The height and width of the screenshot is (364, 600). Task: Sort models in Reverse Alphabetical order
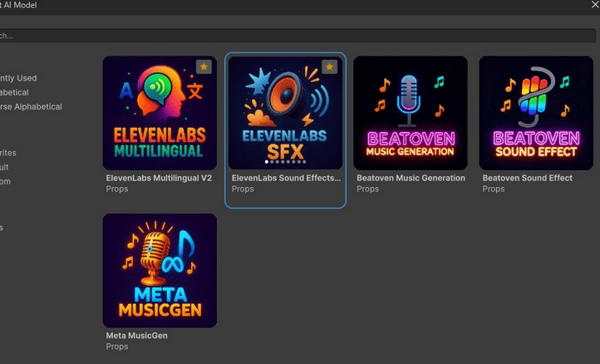[31, 106]
